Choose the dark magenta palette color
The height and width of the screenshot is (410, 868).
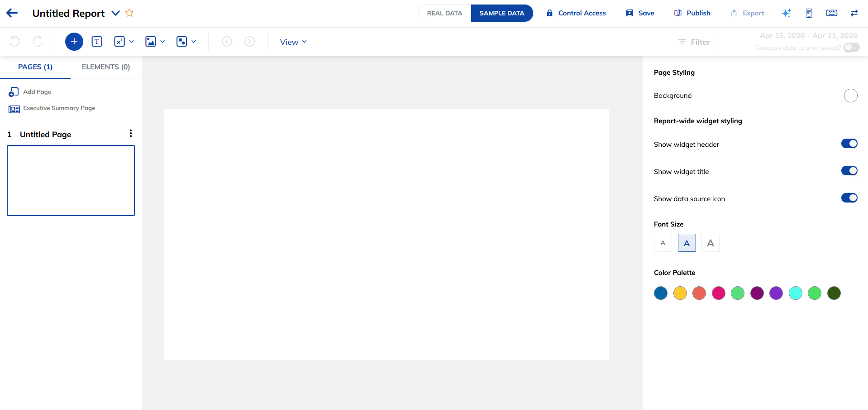(757, 293)
